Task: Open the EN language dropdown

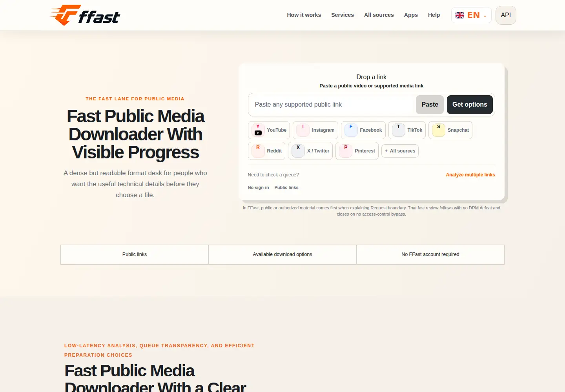Action: [x=471, y=15]
